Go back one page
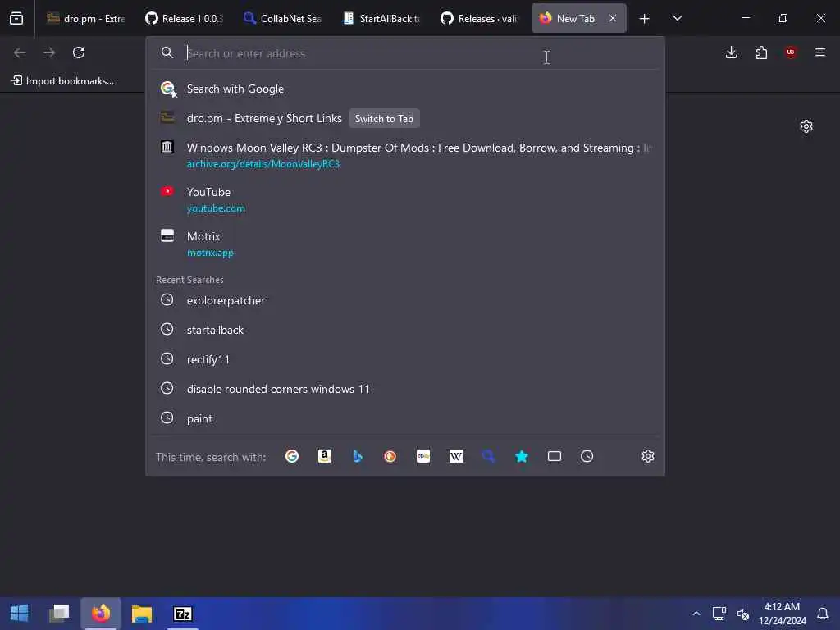The image size is (840, 630). (x=20, y=52)
